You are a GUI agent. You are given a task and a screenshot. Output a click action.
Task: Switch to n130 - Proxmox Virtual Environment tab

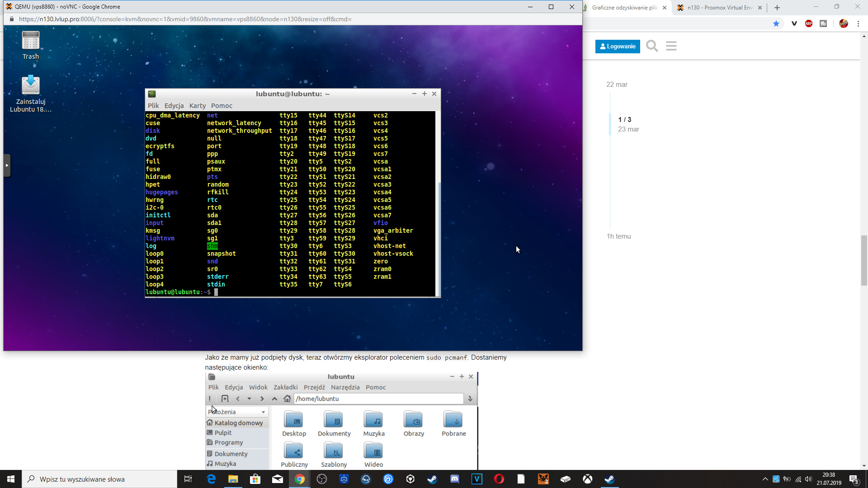pyautogui.click(x=719, y=8)
